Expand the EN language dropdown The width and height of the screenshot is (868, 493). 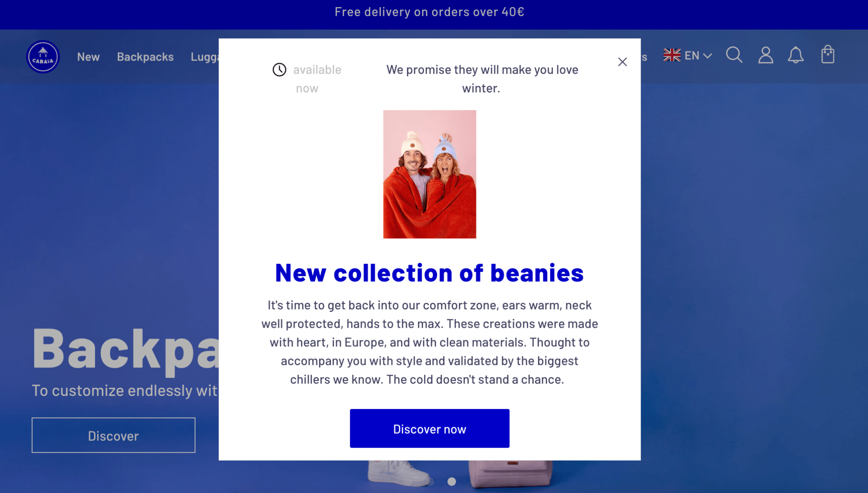coord(688,55)
